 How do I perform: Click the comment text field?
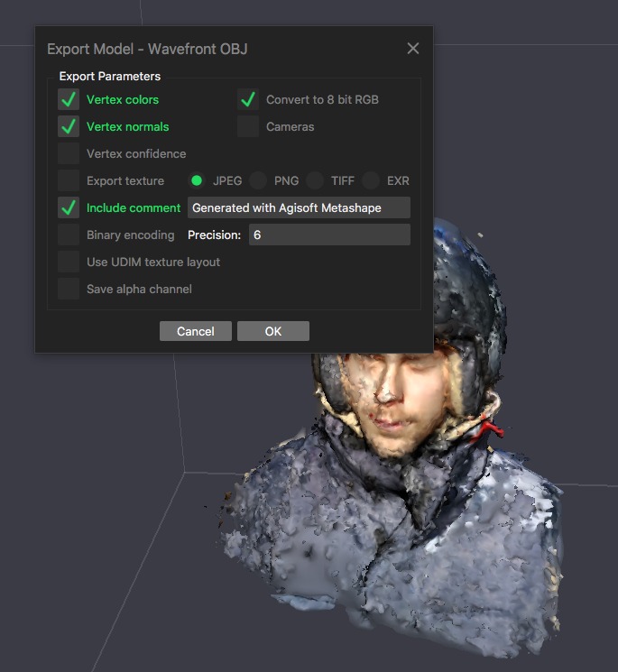299,207
